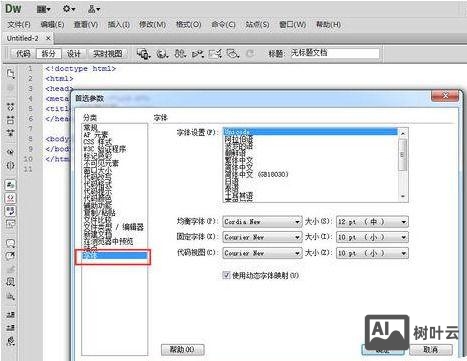Open the 均衡字体 Cordia New dropdown
The width and height of the screenshot is (467, 361).
[262, 222]
